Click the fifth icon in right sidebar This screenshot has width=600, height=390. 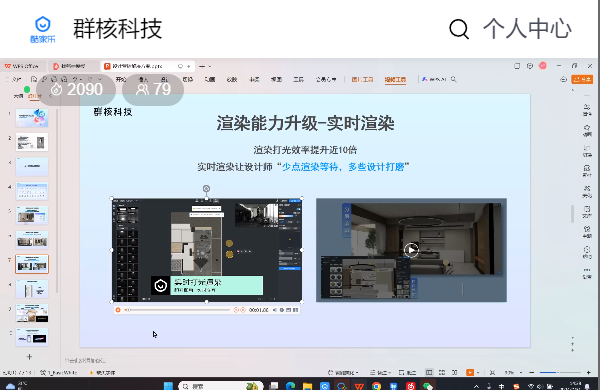[x=587, y=191]
